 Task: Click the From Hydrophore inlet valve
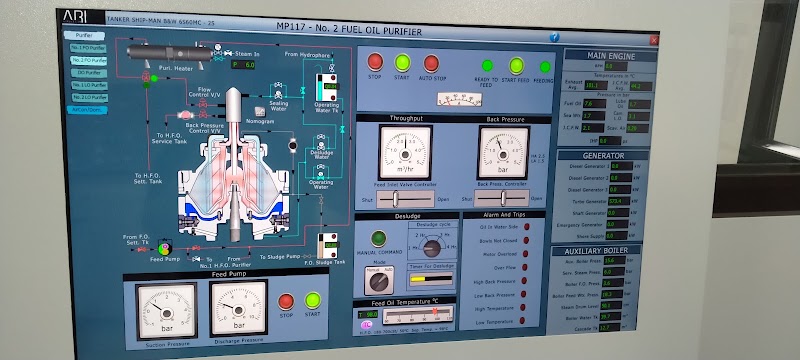coord(332,68)
